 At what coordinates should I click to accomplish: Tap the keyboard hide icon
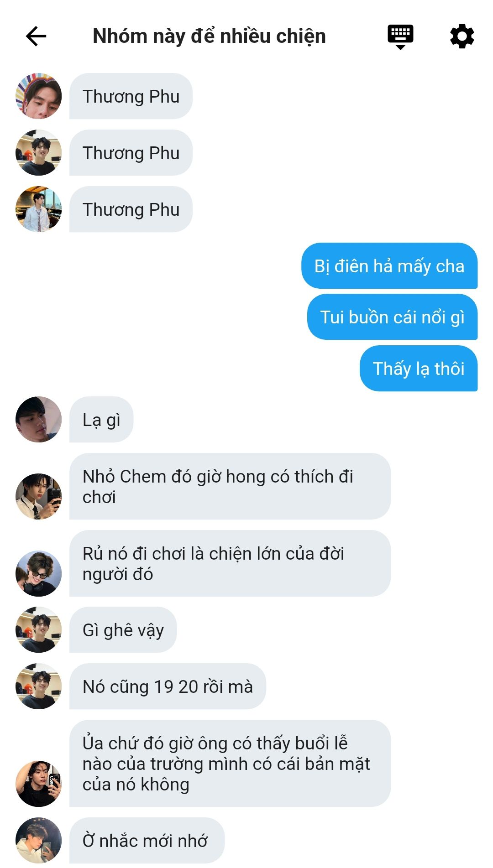point(400,37)
